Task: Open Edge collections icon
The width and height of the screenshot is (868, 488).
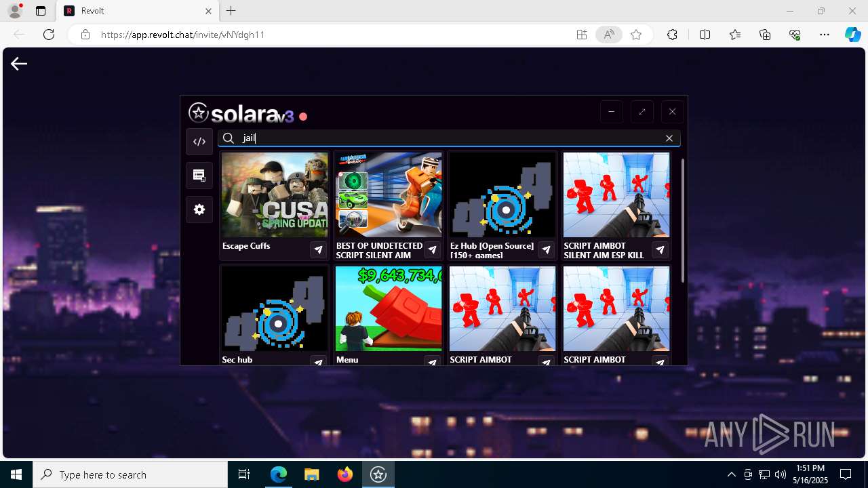Action: [765, 35]
